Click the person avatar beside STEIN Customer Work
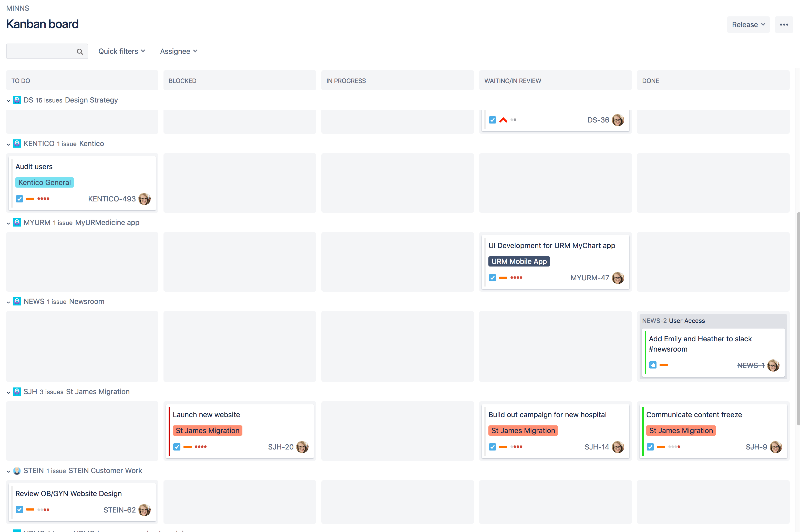Viewport: 800px width, 532px height. (17, 470)
